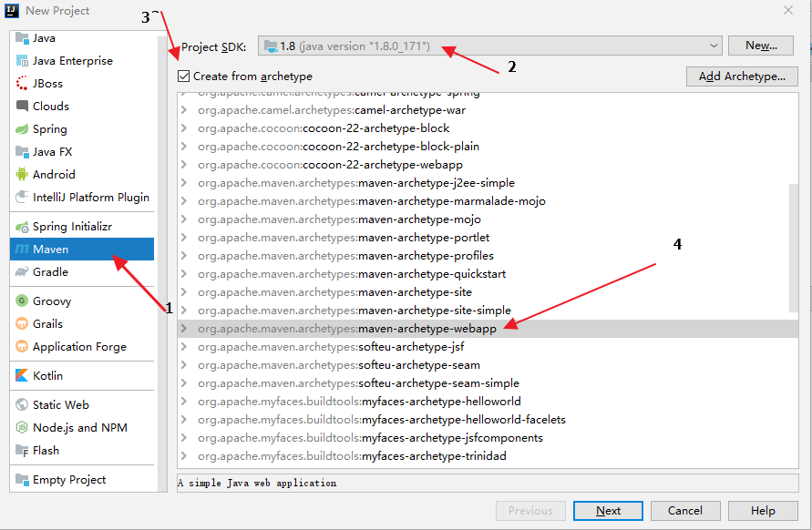Click the Next button
Image resolution: width=812 pixels, height=530 pixels.
(608, 510)
